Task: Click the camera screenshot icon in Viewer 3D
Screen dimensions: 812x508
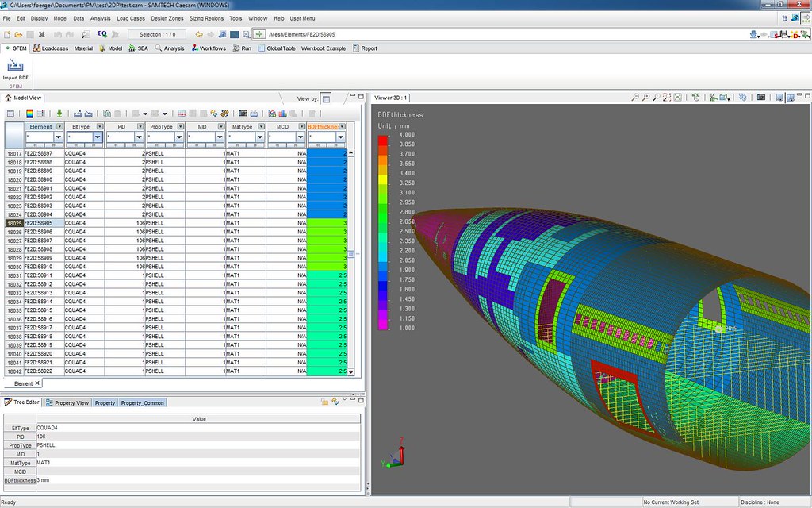Action: [x=761, y=97]
